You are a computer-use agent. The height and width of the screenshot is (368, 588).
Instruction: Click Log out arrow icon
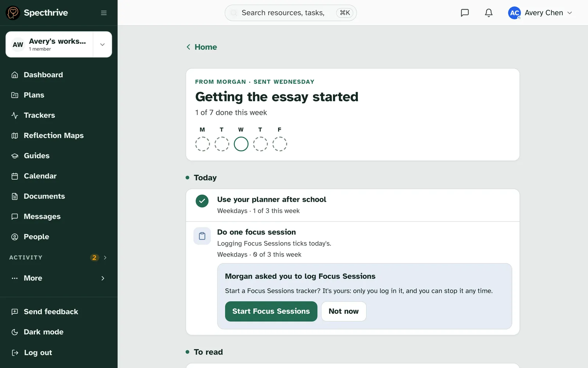(15, 353)
